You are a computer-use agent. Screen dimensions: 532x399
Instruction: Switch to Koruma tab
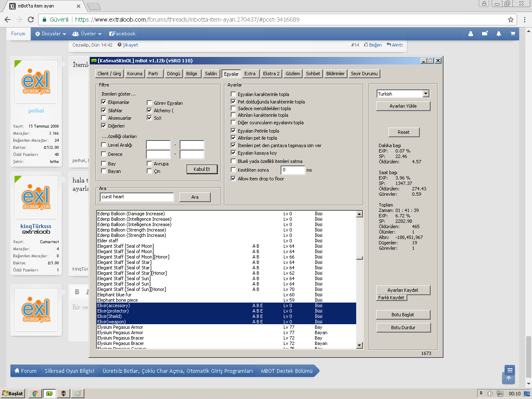pyautogui.click(x=135, y=74)
